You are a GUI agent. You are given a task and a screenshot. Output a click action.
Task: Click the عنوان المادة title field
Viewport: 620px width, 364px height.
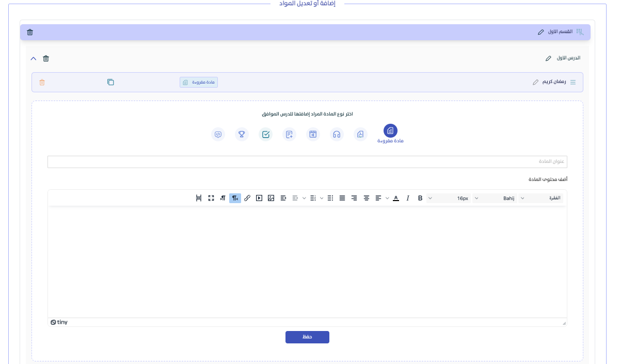[307, 162]
